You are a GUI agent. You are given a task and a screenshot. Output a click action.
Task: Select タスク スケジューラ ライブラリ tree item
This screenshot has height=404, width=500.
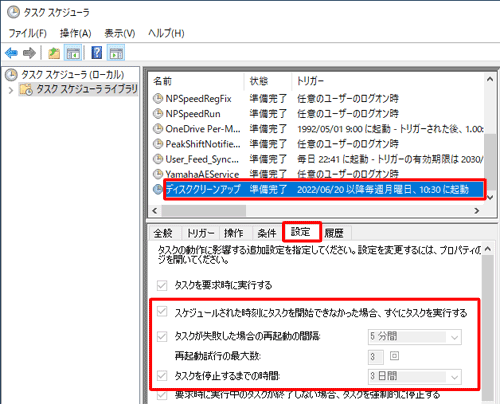(79, 89)
